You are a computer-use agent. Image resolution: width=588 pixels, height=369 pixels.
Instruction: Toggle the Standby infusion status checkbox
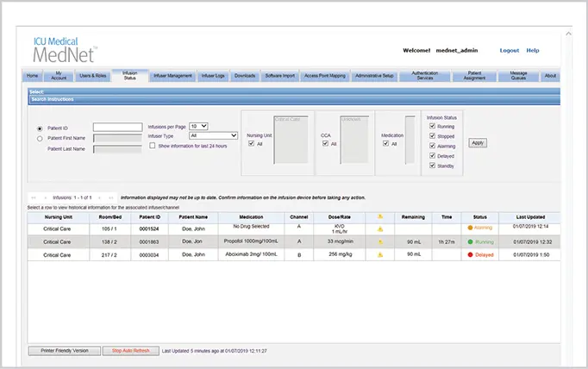pos(432,166)
